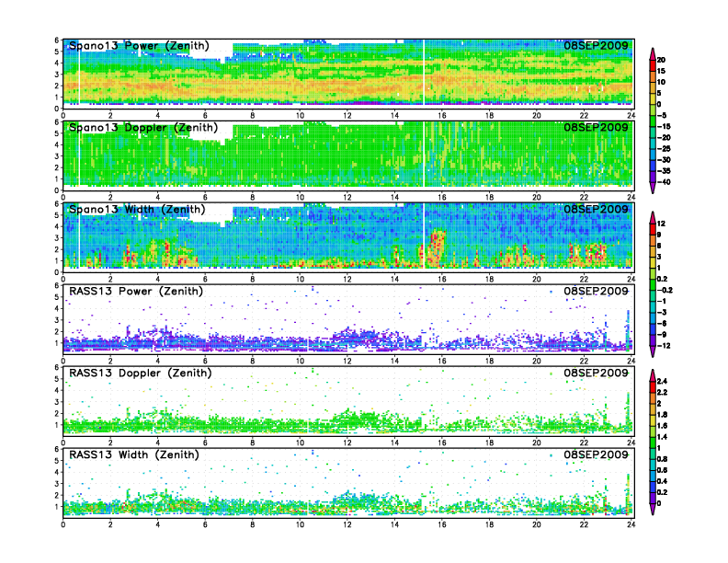Click the "RASS13 Width (Zenith)" panel title
The height and width of the screenshot is (563, 728).
pyautogui.click(x=134, y=454)
